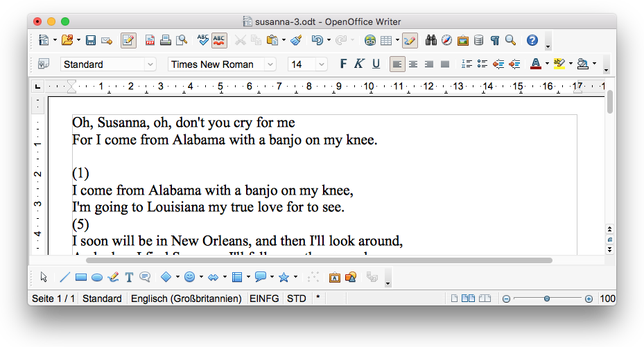Screen dimensions: 644x347
Task: Click Englisch (Großbritannien) language in status bar
Action: 186,299
